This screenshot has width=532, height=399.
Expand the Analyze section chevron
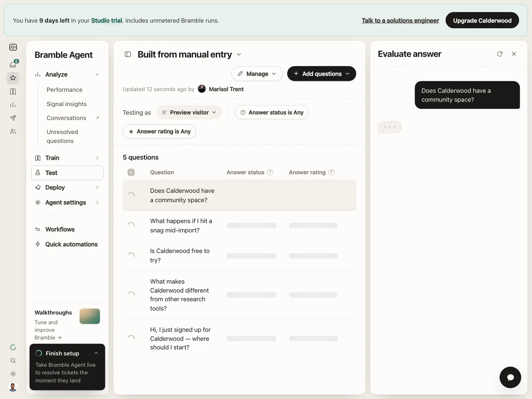click(97, 74)
